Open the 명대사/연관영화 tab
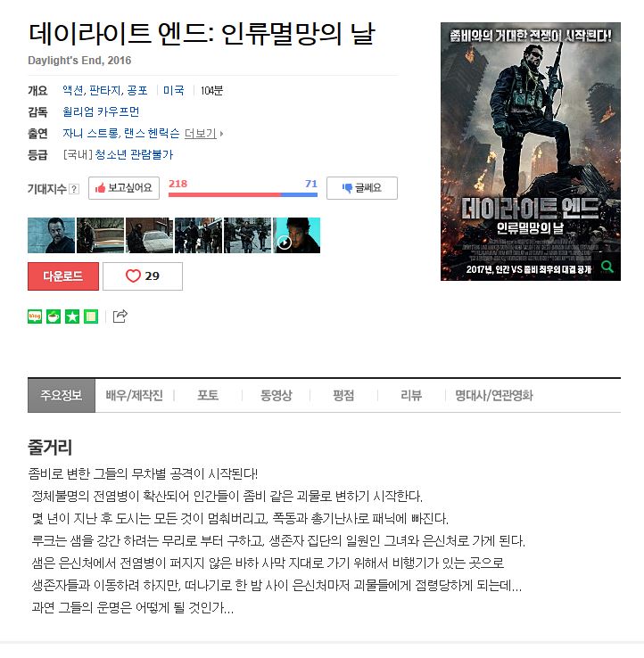Viewport: 644px width, 658px height. [x=494, y=395]
